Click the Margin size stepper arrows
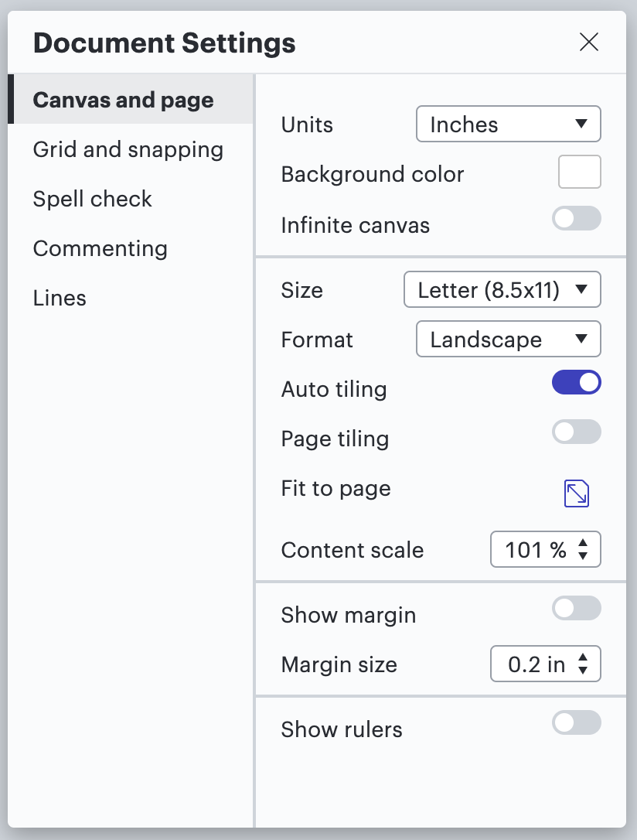The width and height of the screenshot is (637, 840). pos(584,664)
